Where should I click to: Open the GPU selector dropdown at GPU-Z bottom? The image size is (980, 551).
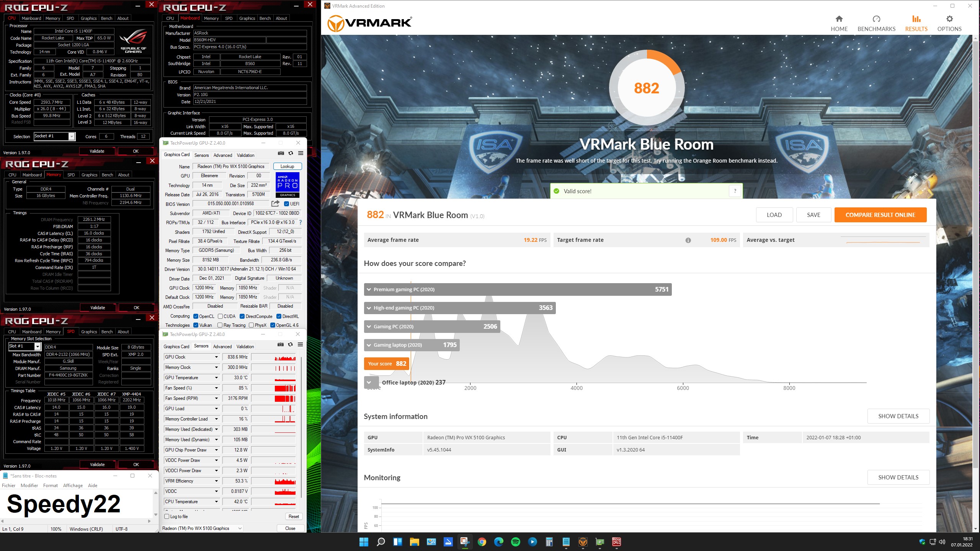pyautogui.click(x=240, y=528)
